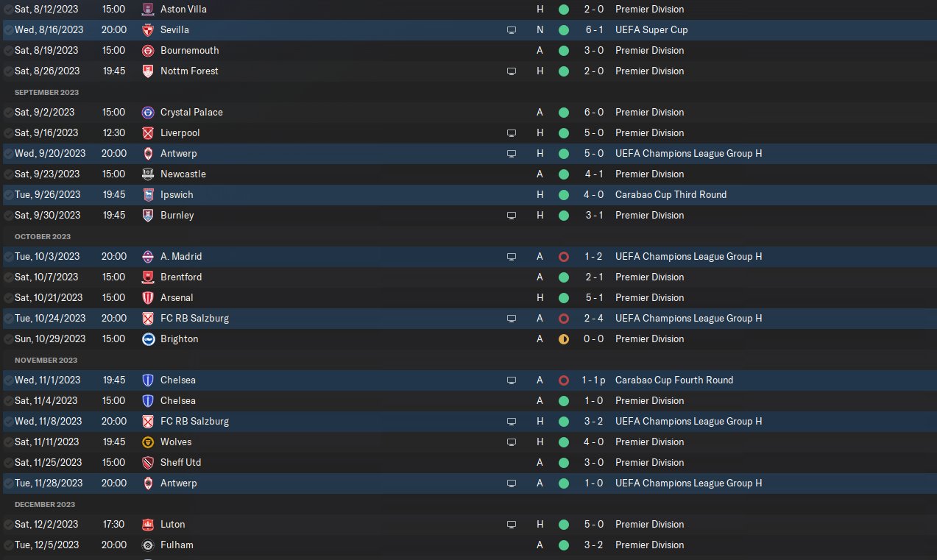This screenshot has width=937, height=560.
Task: Click the draw indicator on Brighton match
Action: click(564, 339)
